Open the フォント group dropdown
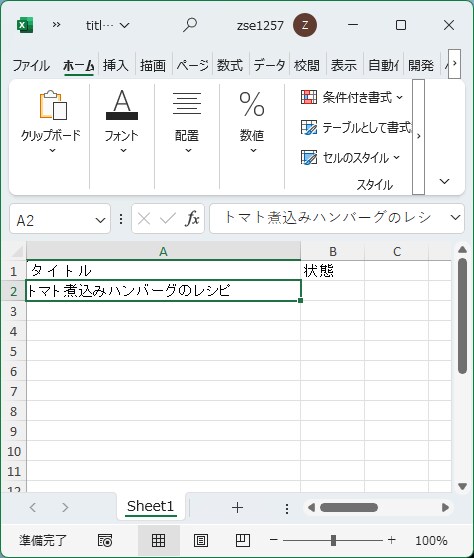This screenshot has width=474, height=558. [122, 122]
